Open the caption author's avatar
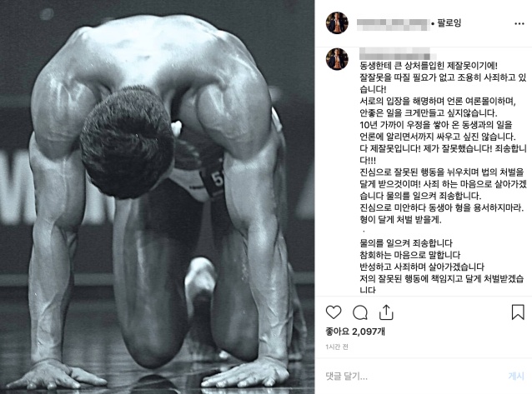532x394 pixels. [x=337, y=59]
